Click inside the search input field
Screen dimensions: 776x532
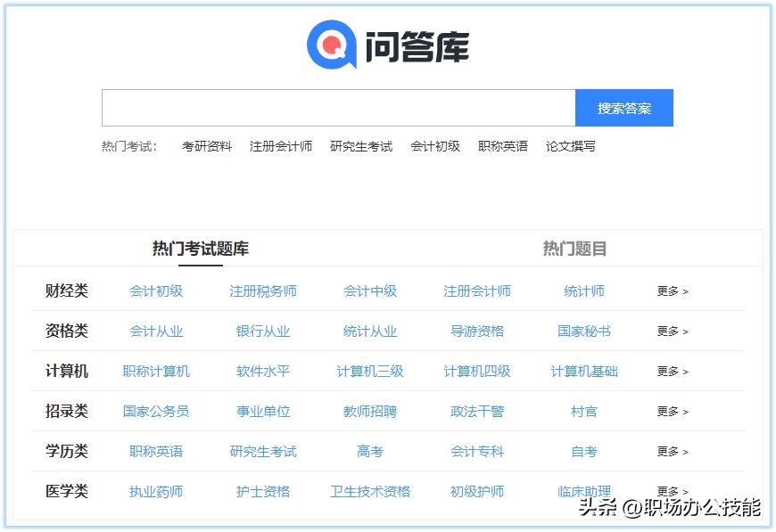point(339,107)
